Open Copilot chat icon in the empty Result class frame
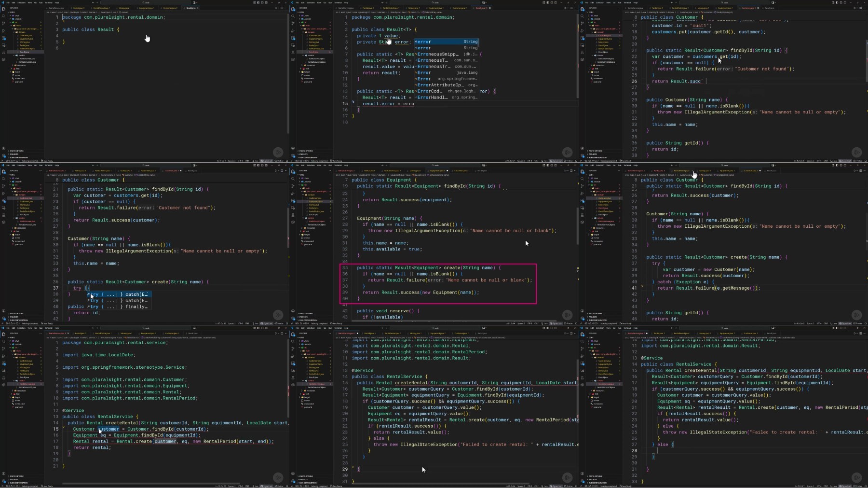 click(x=194, y=2)
